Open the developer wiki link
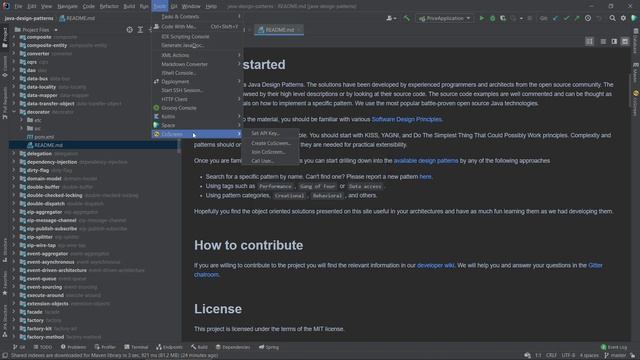Viewport: 640px width, 360px height. (435, 265)
